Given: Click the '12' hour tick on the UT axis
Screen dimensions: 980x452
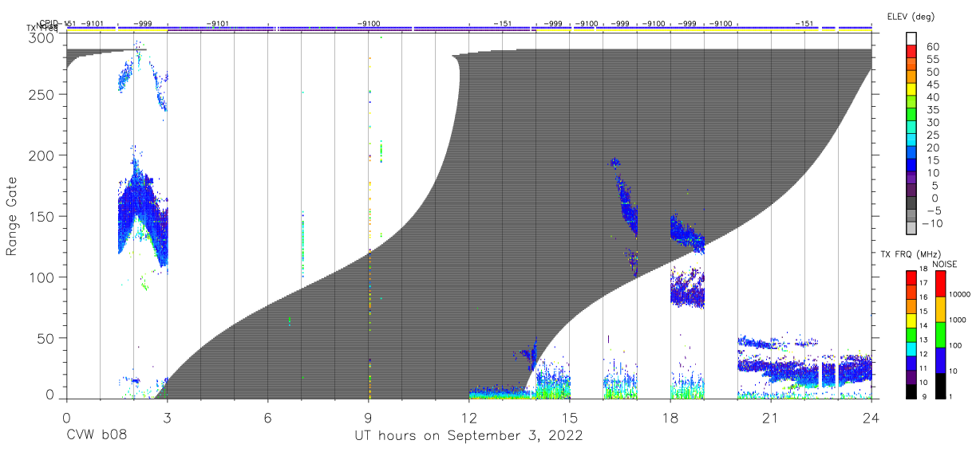Looking at the screenshot, I should (469, 418).
